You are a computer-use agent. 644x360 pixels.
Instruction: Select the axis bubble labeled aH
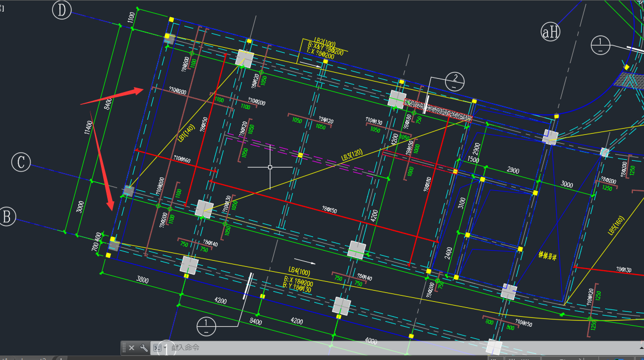pyautogui.click(x=550, y=32)
